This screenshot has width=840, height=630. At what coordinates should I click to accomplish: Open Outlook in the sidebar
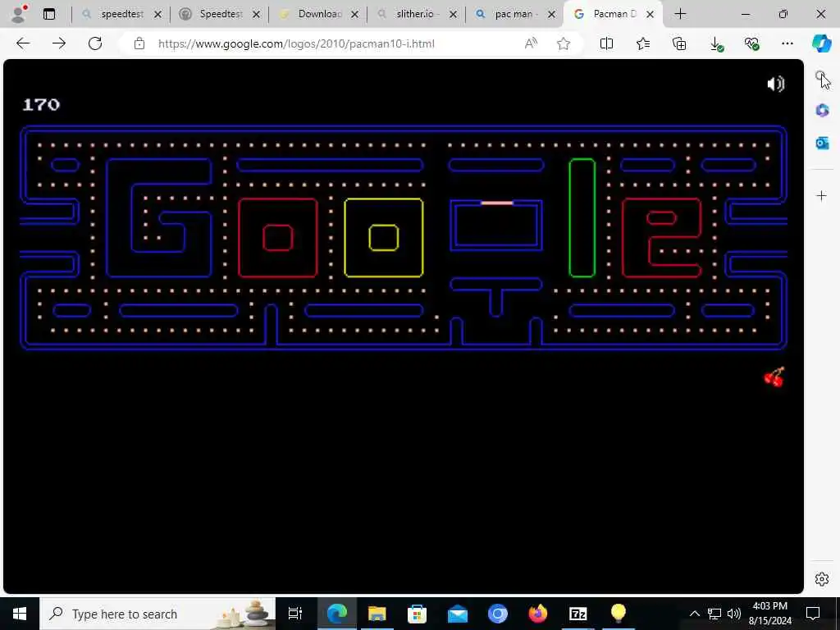(x=822, y=143)
